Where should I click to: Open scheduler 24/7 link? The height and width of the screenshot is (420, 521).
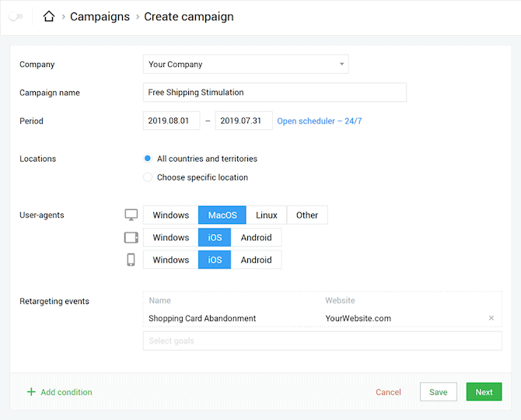coord(320,121)
